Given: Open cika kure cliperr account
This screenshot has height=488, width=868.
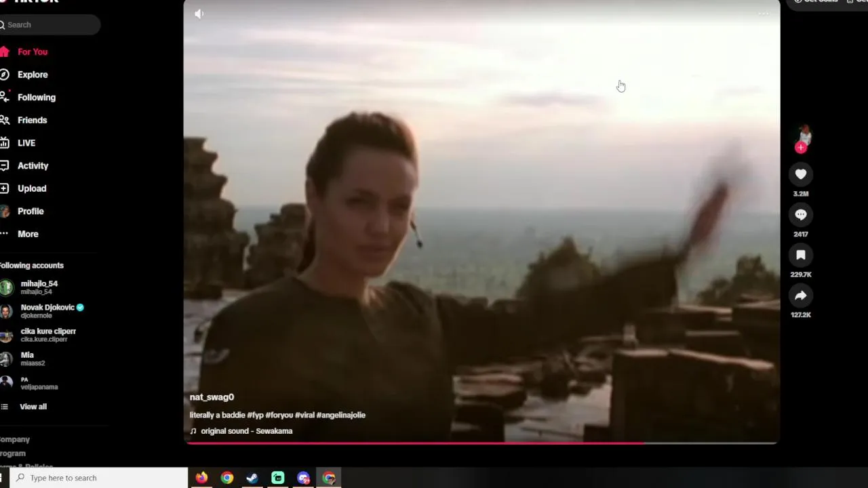Looking at the screenshot, I should (x=39, y=335).
